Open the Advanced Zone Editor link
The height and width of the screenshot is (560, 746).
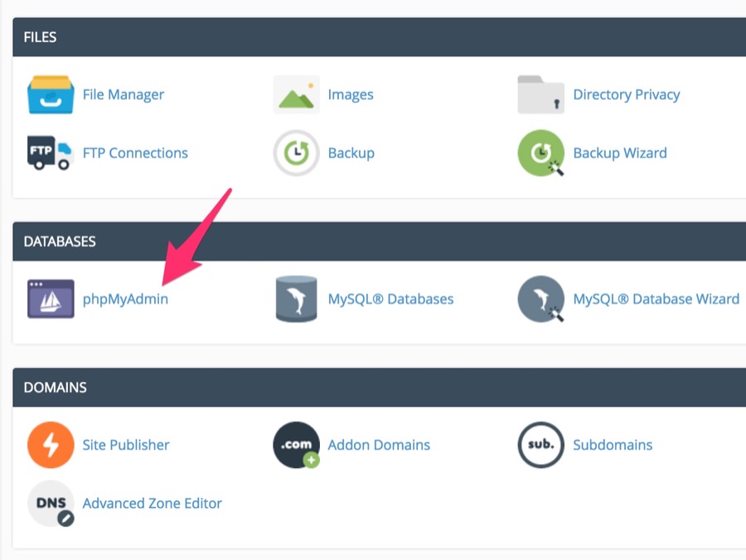coord(152,504)
